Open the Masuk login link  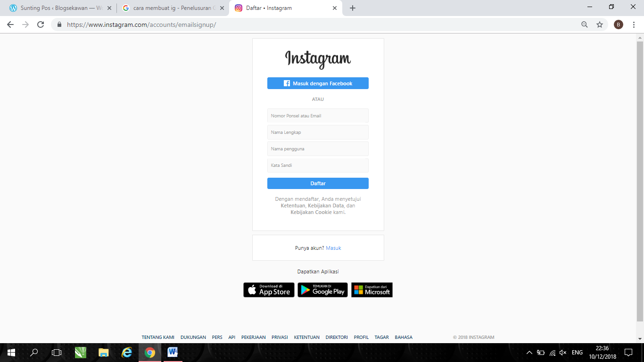333,248
